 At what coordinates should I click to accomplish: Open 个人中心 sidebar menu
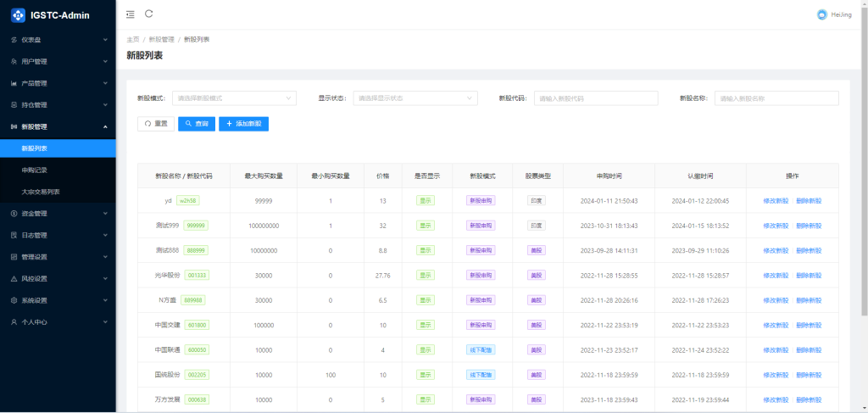(x=34, y=322)
